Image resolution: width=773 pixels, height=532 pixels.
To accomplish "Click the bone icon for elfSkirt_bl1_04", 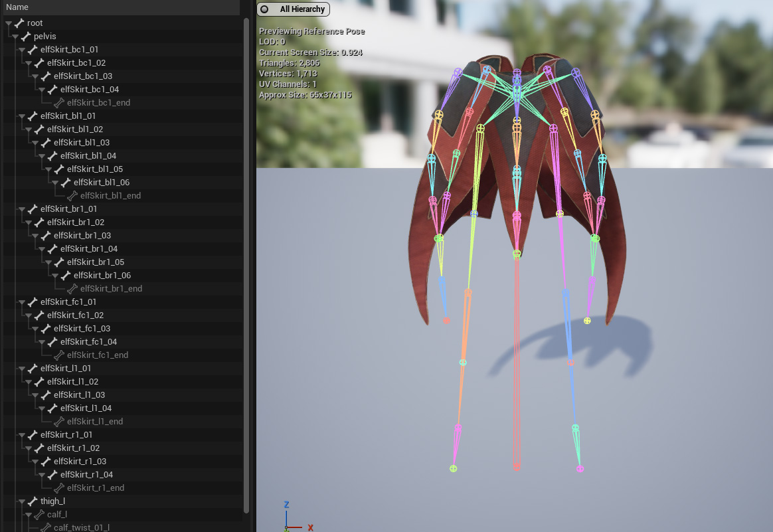I will pos(52,156).
